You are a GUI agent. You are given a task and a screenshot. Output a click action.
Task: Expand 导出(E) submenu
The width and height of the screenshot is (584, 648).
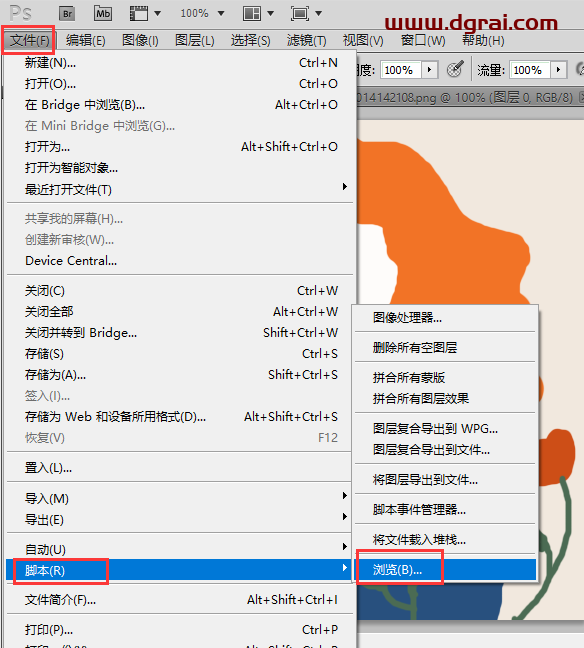coord(180,519)
